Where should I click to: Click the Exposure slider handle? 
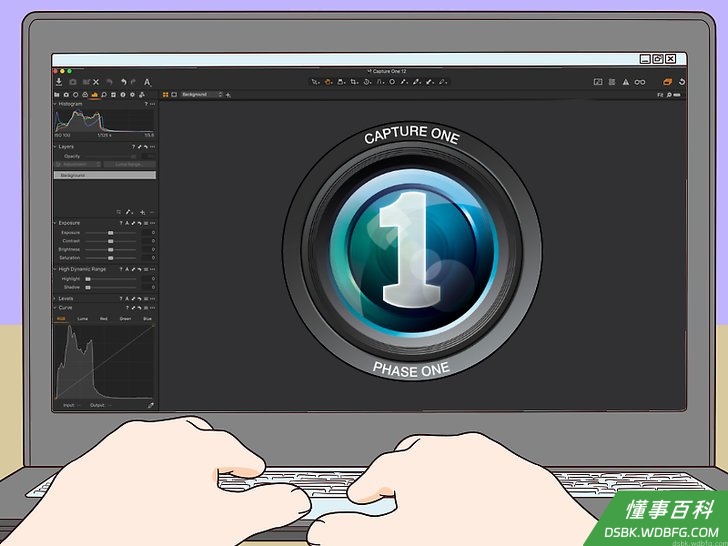(110, 233)
